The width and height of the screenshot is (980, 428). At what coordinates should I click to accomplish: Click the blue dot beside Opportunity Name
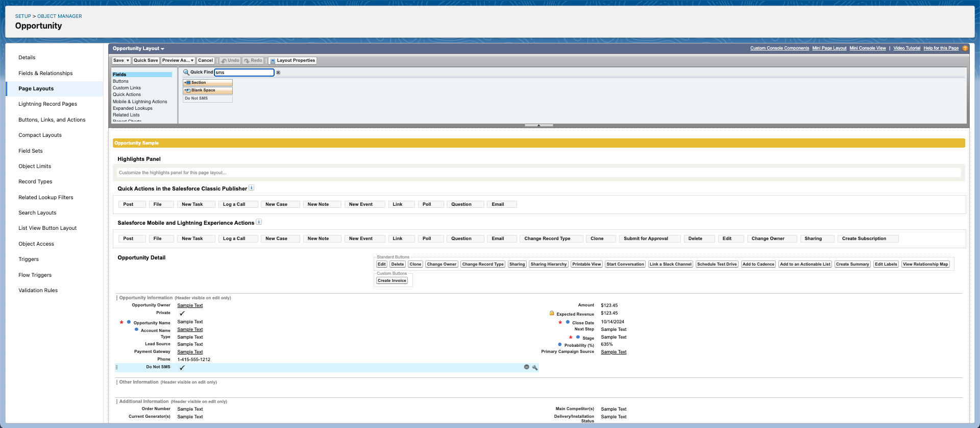pyautogui.click(x=129, y=322)
